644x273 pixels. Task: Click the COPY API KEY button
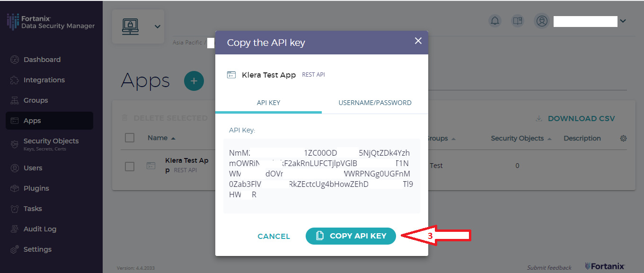coord(351,236)
